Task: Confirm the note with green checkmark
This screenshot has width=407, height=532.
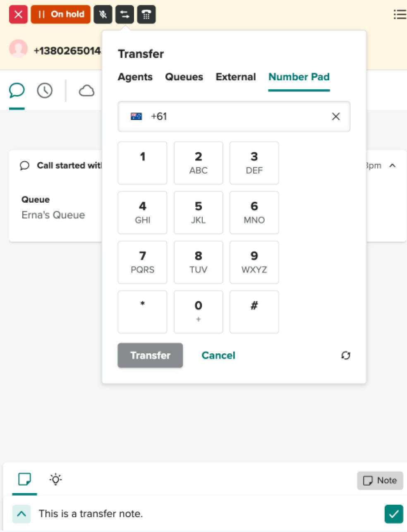Action: click(x=393, y=514)
